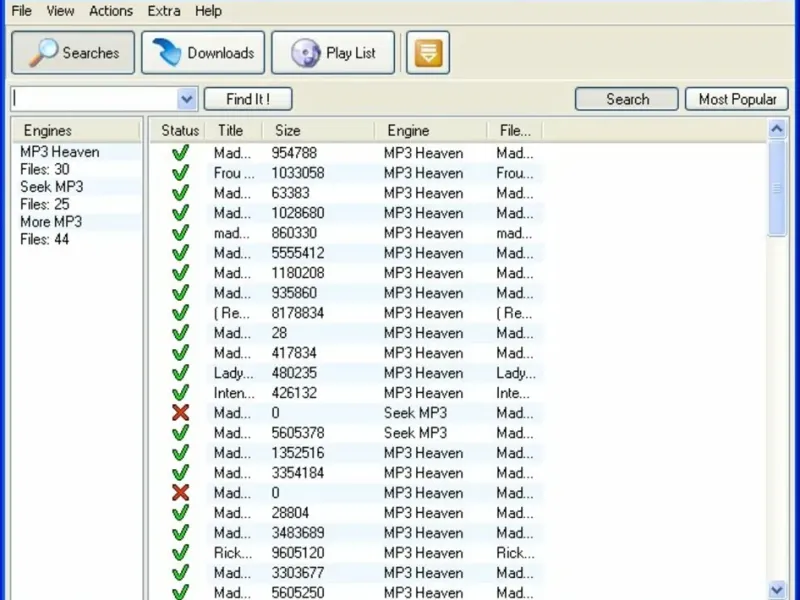Image resolution: width=800 pixels, height=600 pixels.
Task: Click green check icon of row 1352516
Action: 180,453
